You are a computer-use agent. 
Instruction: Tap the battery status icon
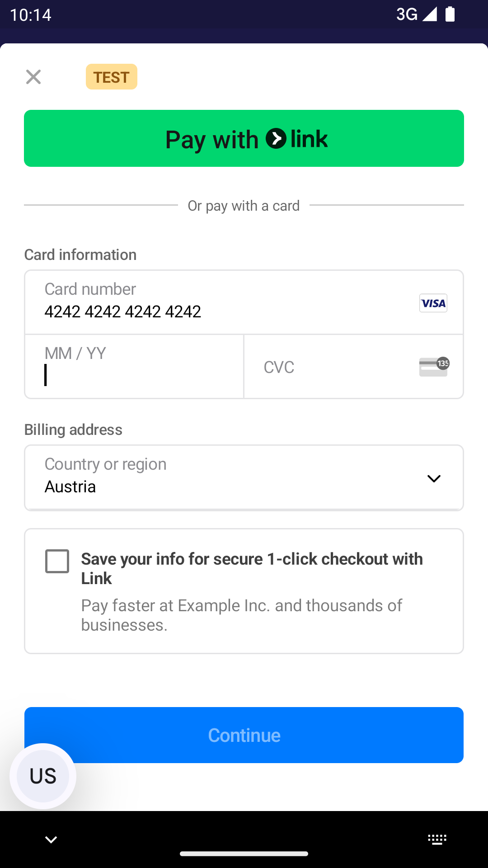tap(450, 14)
